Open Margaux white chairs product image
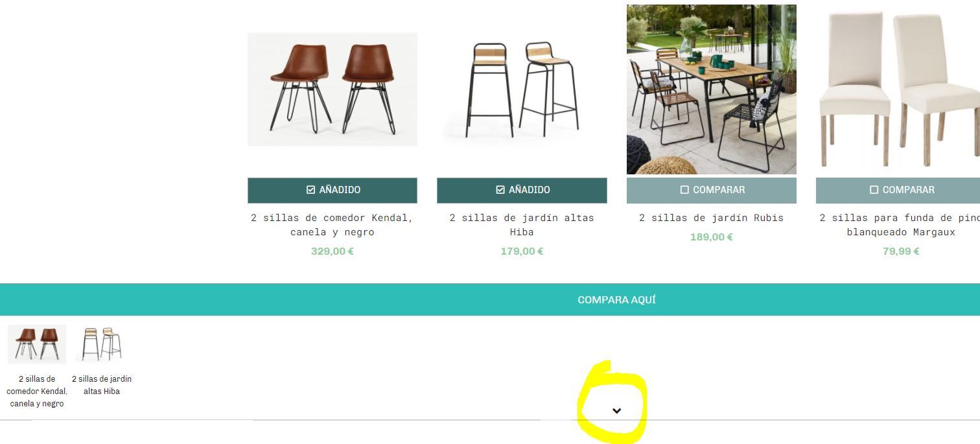Viewport: 980px width, 444px height. 898,89
